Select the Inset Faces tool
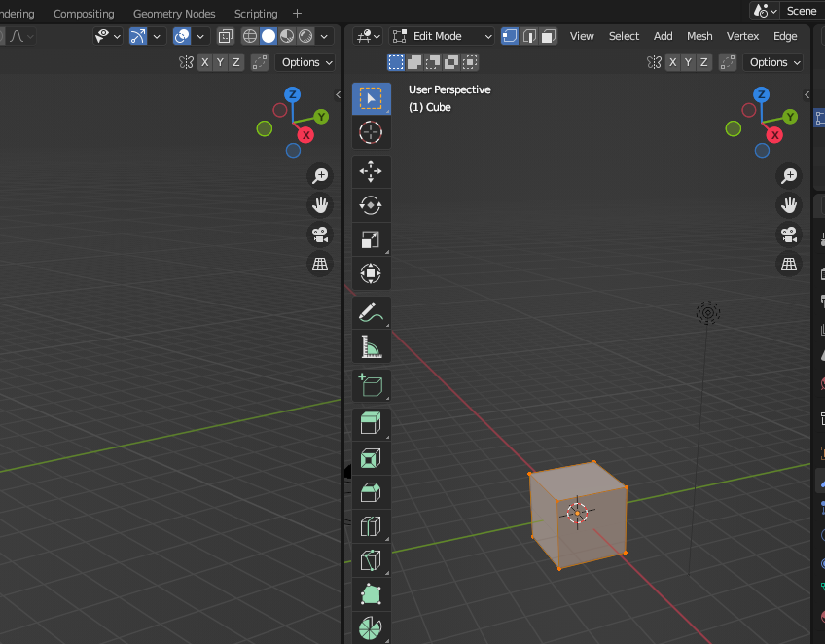The width and height of the screenshot is (825, 644). pyautogui.click(x=371, y=458)
